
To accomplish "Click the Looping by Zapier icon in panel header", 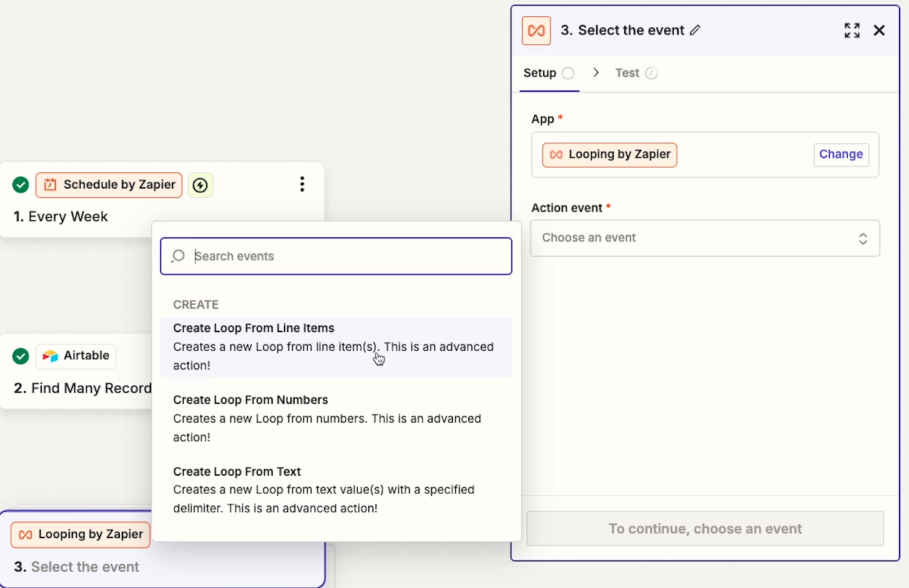I will click(x=536, y=31).
